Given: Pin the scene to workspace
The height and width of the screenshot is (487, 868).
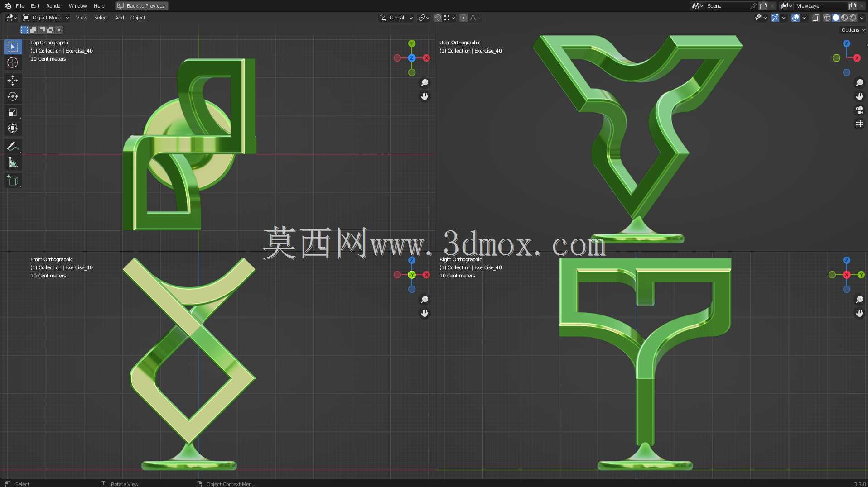Looking at the screenshot, I should (x=753, y=6).
